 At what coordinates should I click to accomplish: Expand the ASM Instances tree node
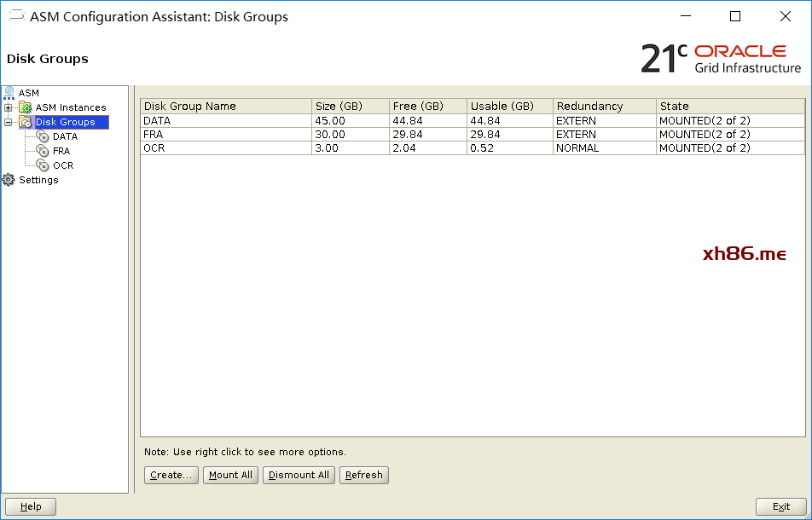(x=9, y=107)
